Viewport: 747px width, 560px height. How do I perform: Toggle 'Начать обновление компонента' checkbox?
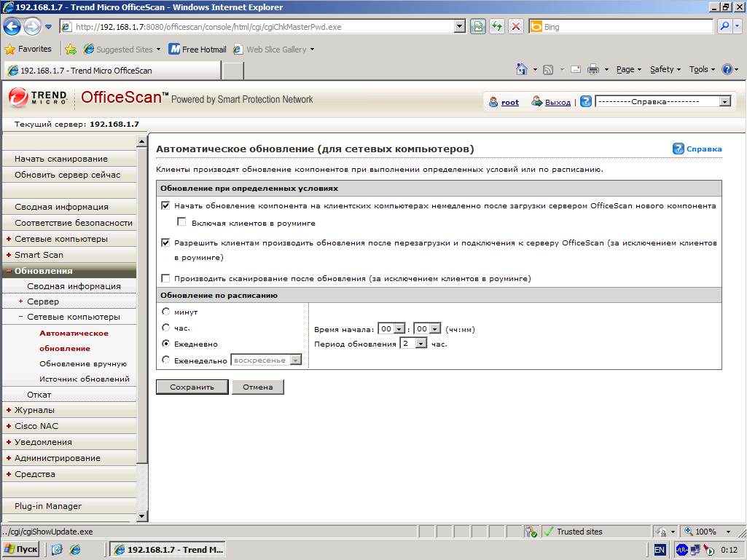coord(165,205)
